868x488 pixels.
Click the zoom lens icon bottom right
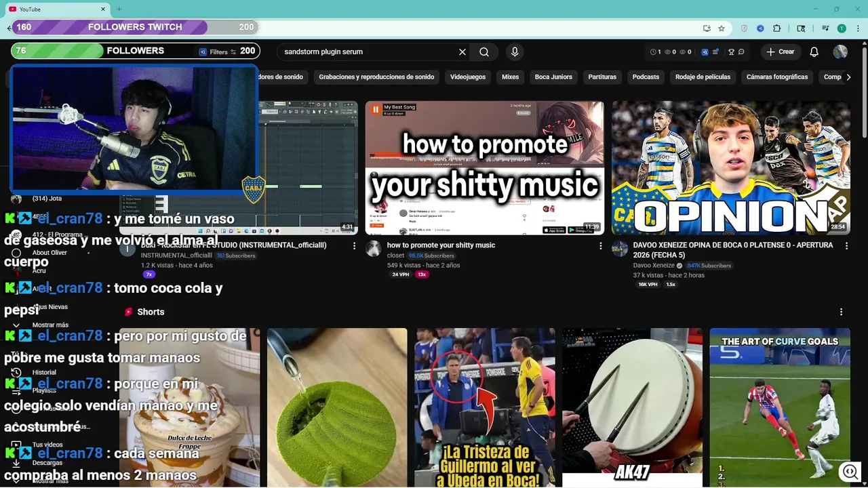pyautogui.click(x=850, y=472)
